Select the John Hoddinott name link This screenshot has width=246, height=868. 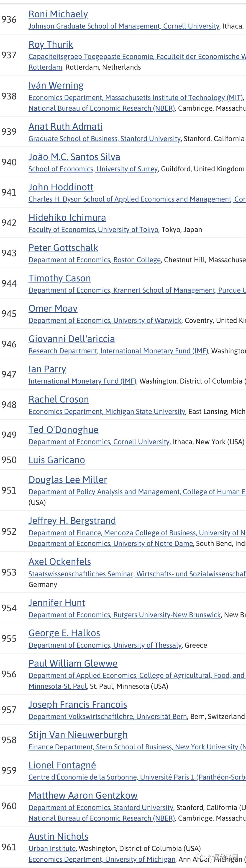pos(61,187)
